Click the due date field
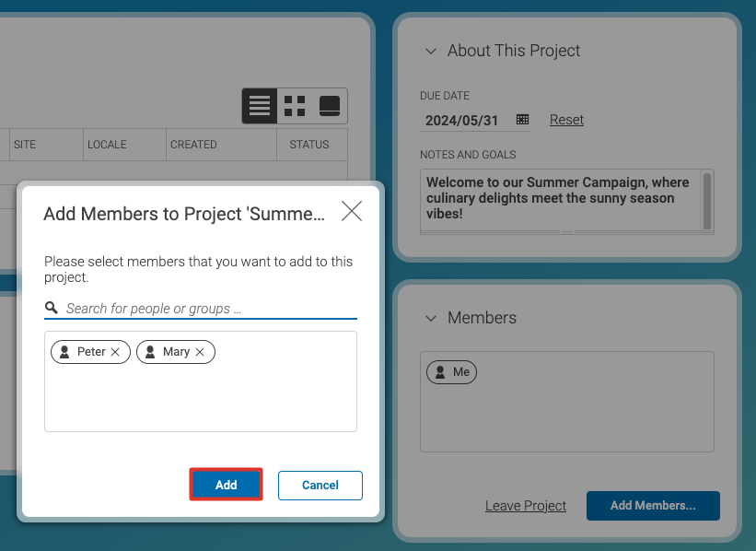The width and height of the screenshot is (756, 551). coord(461,121)
